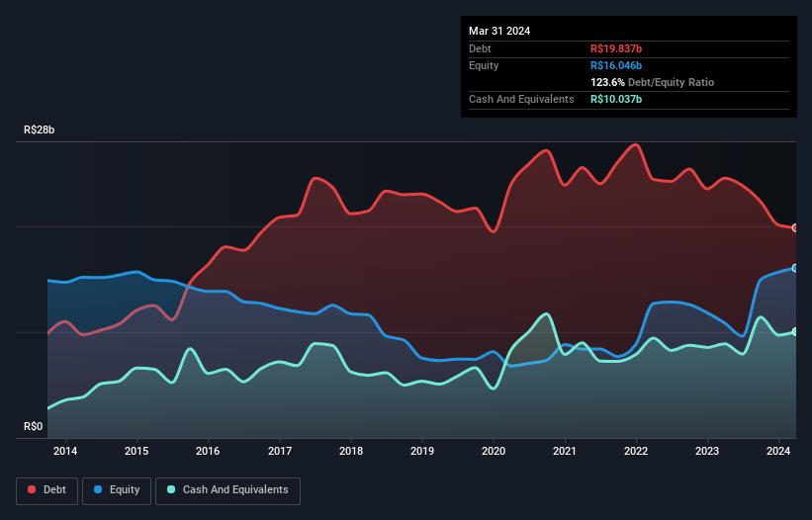Click the R$0 axis label
The height and width of the screenshot is (520, 812).
(x=34, y=426)
